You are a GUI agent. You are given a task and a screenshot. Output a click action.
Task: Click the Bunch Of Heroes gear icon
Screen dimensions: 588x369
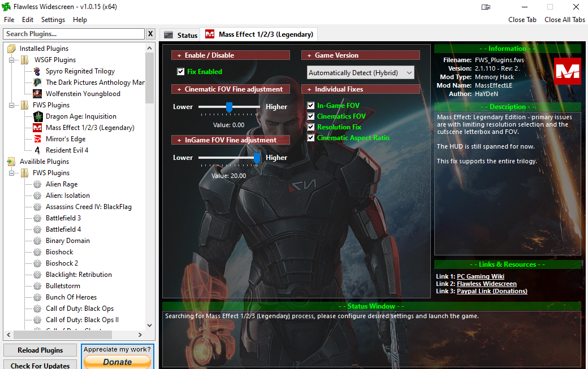(x=37, y=297)
